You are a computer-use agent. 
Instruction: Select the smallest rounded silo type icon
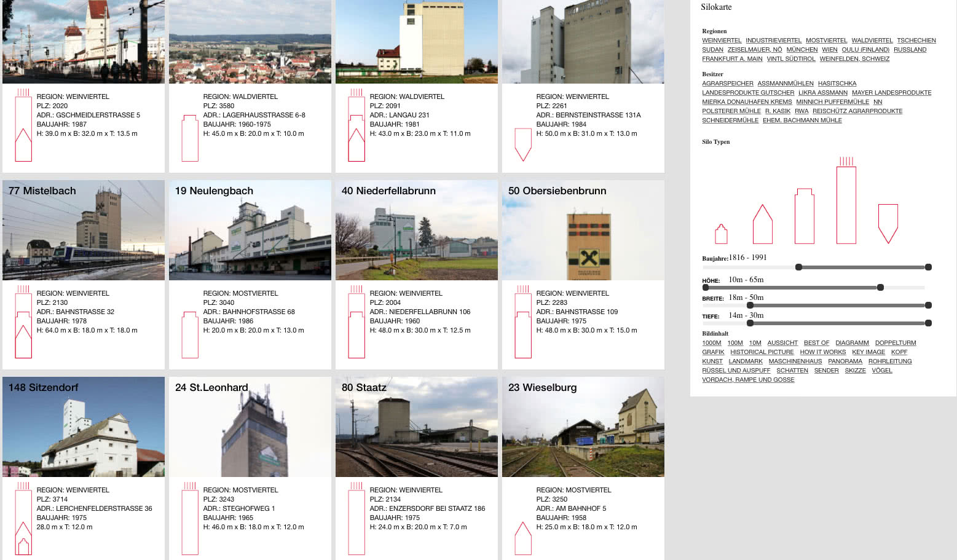click(x=720, y=232)
